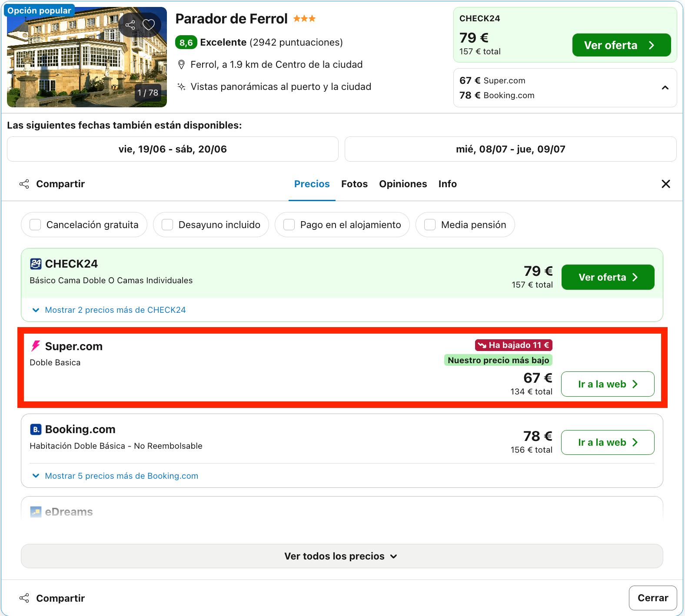685x616 pixels.
Task: Click the sparkle icon beside Vistas panorámicas
Action: click(182, 86)
